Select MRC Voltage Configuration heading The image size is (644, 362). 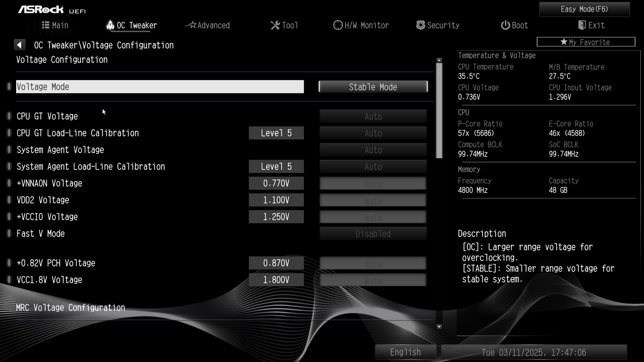click(71, 308)
